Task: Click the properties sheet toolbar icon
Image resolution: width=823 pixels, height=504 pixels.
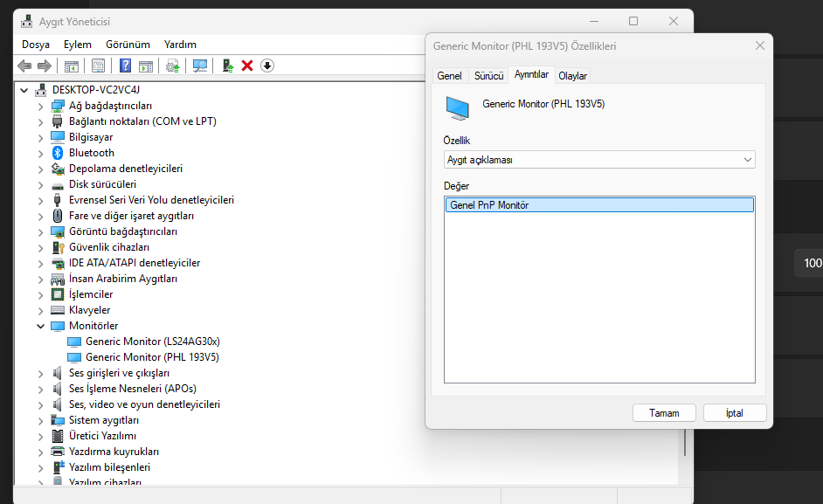Action: point(98,66)
